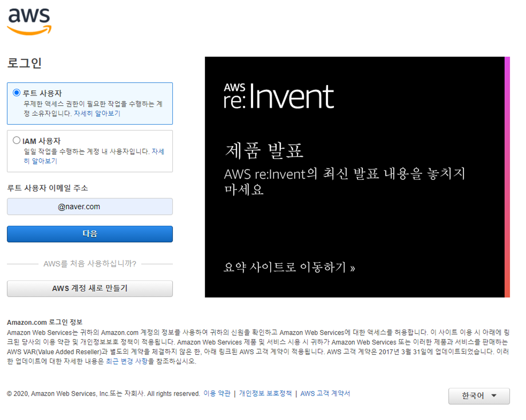The image size is (526, 420).
Task: Open 자세히 알아보기 link under 루트 사용자
Action: 97,113
